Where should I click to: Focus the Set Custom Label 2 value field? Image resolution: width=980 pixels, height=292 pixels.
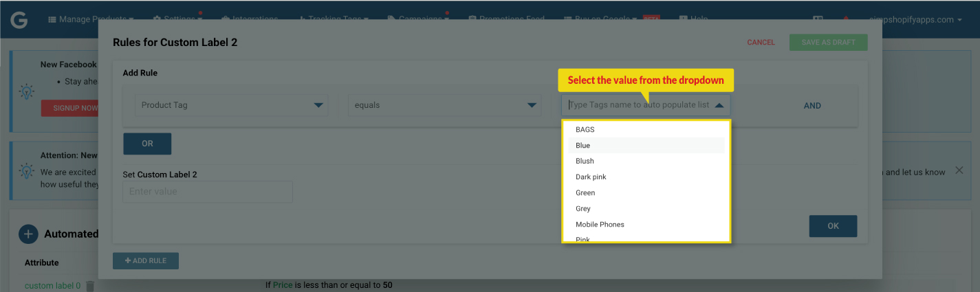tap(208, 192)
